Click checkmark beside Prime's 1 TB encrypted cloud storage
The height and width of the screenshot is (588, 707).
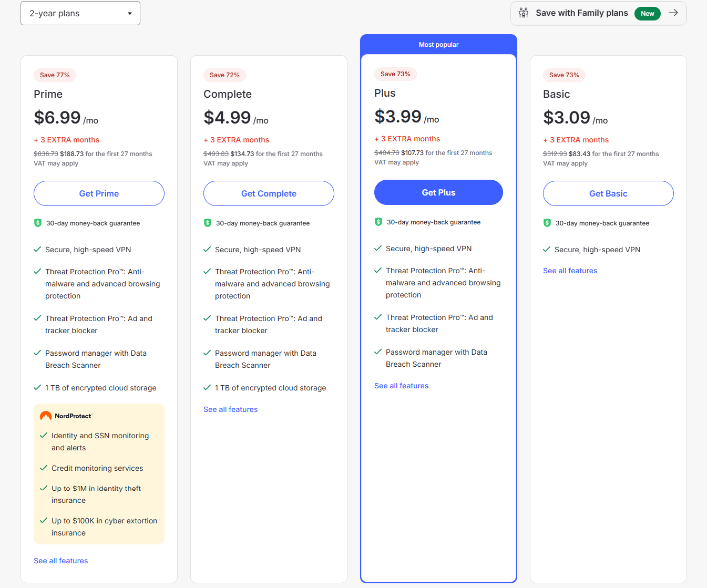(x=37, y=388)
